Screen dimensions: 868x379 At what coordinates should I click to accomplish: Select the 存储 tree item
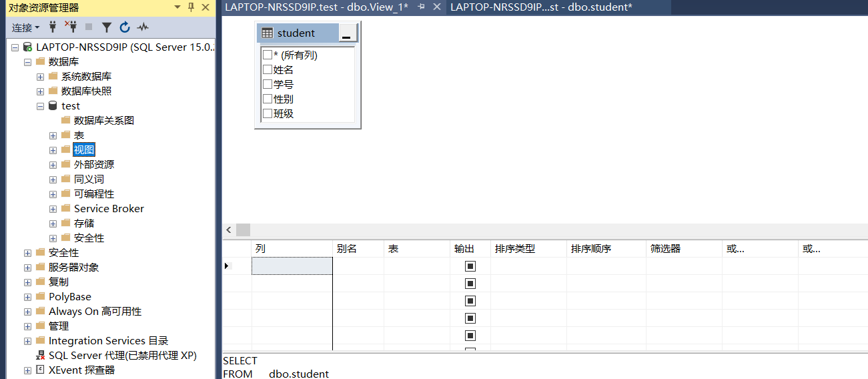click(84, 224)
